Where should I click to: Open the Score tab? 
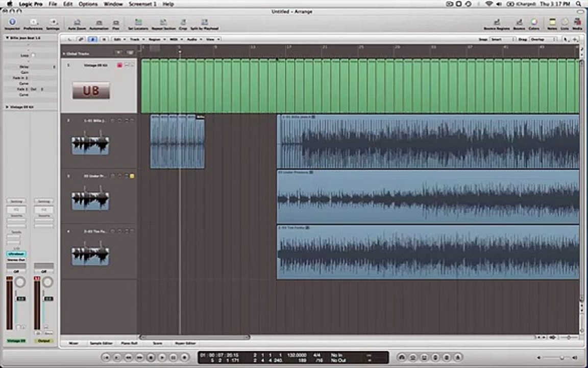click(158, 343)
